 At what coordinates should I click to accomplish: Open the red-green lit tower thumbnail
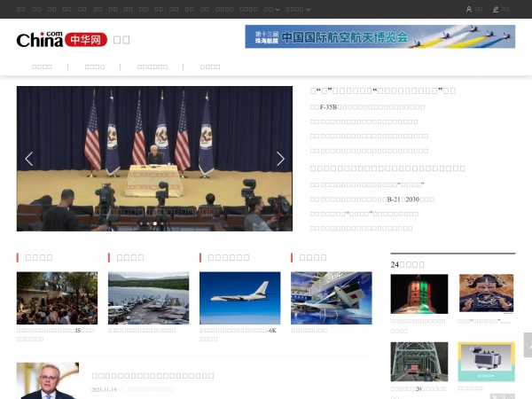[419, 293]
